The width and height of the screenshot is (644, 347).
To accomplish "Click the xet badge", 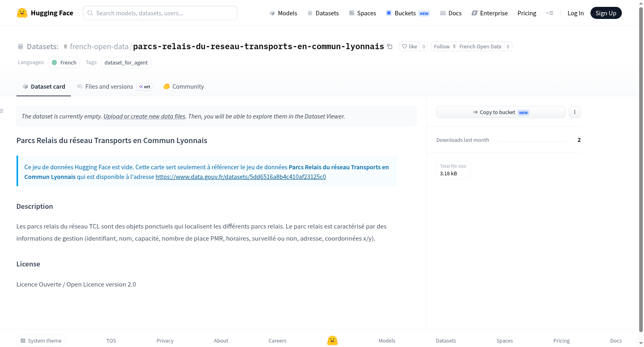I will 144,87.
